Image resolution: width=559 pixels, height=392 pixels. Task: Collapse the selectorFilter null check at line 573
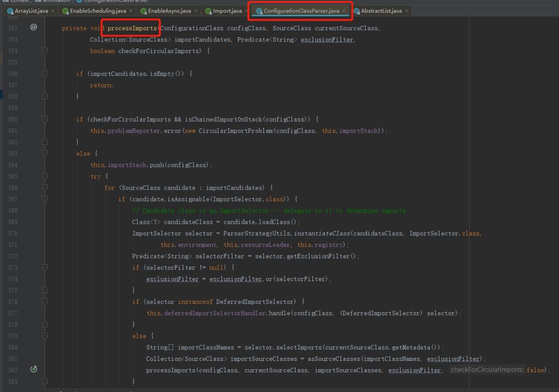tap(45, 268)
